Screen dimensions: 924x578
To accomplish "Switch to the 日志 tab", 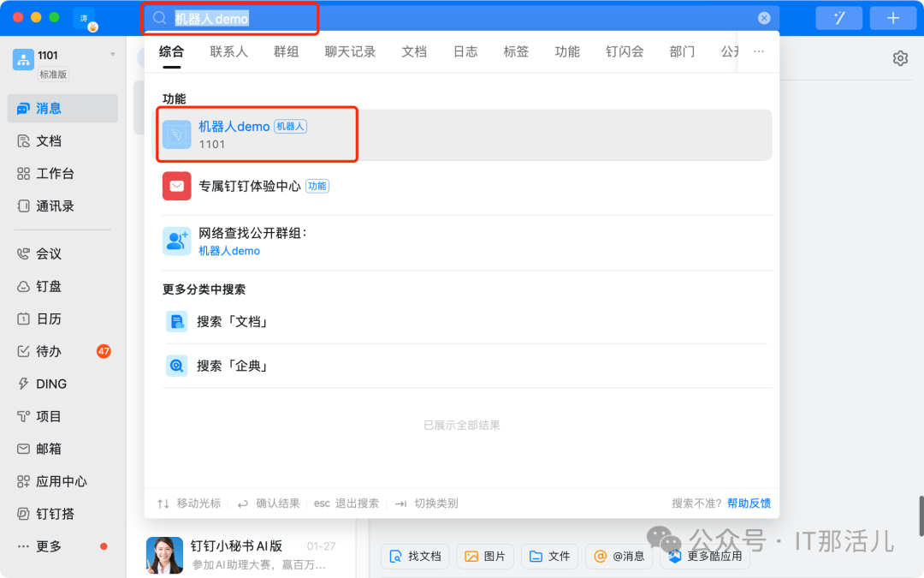I will pyautogui.click(x=465, y=52).
